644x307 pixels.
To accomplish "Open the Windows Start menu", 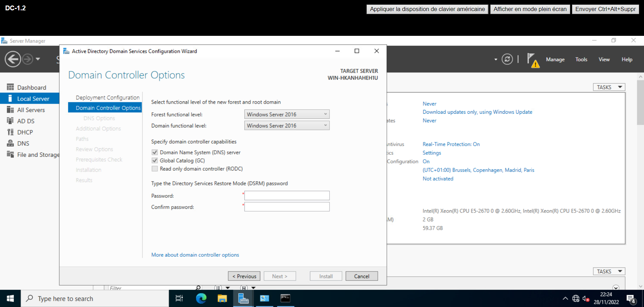I will (10, 298).
